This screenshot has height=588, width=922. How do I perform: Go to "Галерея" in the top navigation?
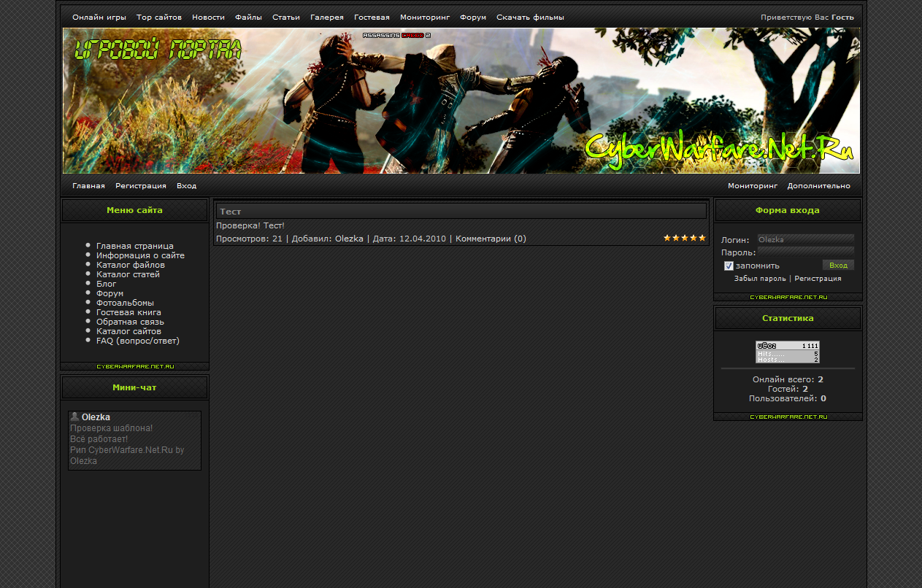[x=326, y=17]
